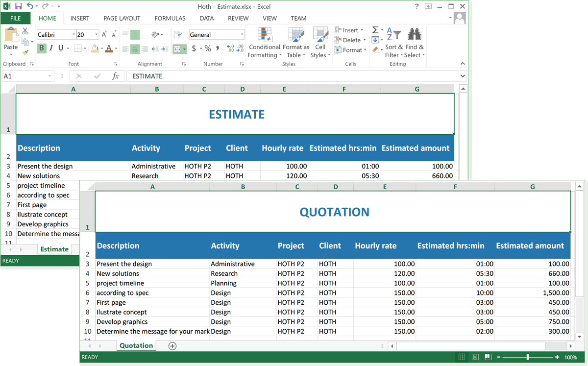Toggle Center horizontal alignment
The image size is (588, 366).
point(135,49)
